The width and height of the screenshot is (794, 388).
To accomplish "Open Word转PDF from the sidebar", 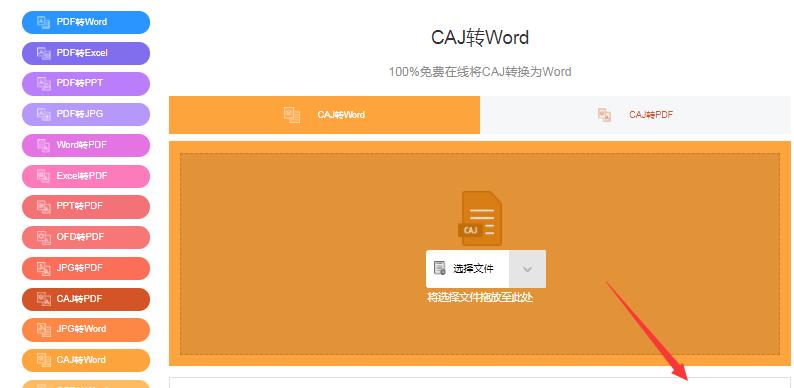I will [86, 145].
